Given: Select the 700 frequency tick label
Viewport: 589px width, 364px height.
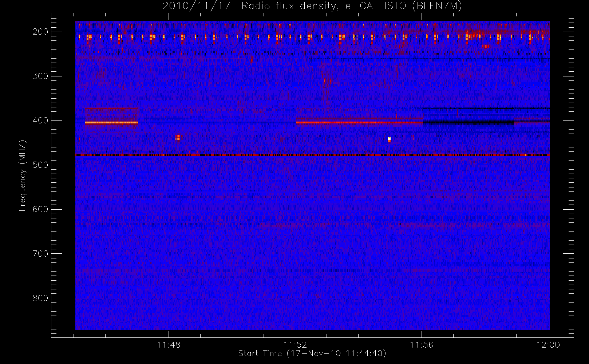Looking at the screenshot, I should [x=40, y=254].
